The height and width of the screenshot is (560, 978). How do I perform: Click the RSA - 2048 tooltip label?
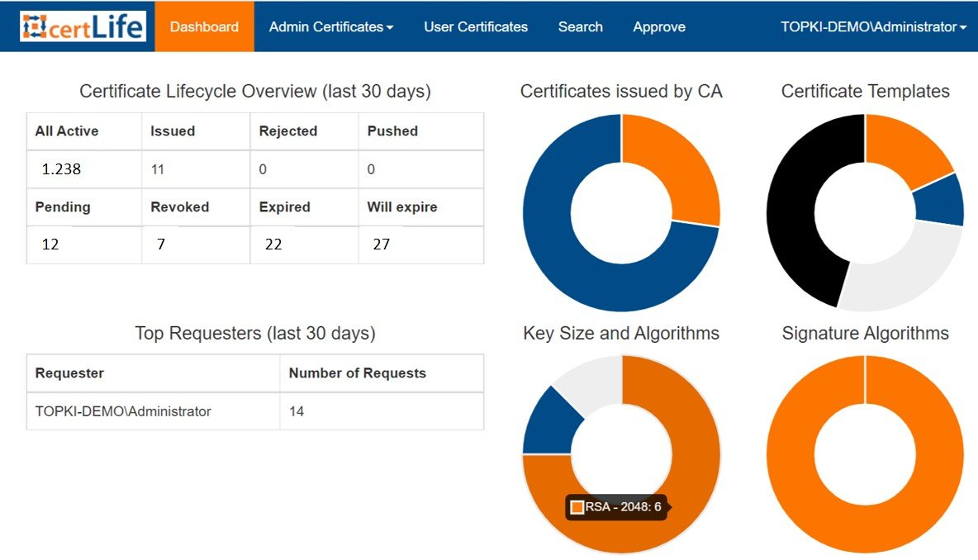617,507
